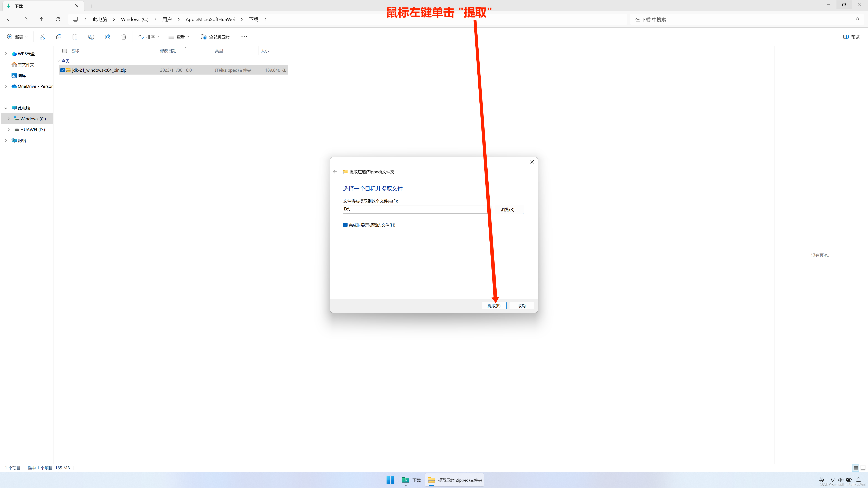Viewport: 868px width, 488px height.
Task: Click the Copy icon in toolbar
Action: tap(59, 37)
